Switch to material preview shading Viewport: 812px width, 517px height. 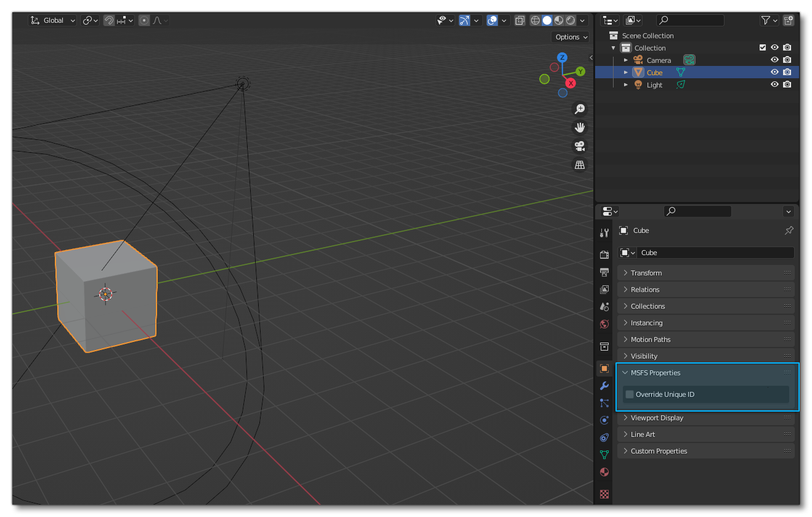559,20
